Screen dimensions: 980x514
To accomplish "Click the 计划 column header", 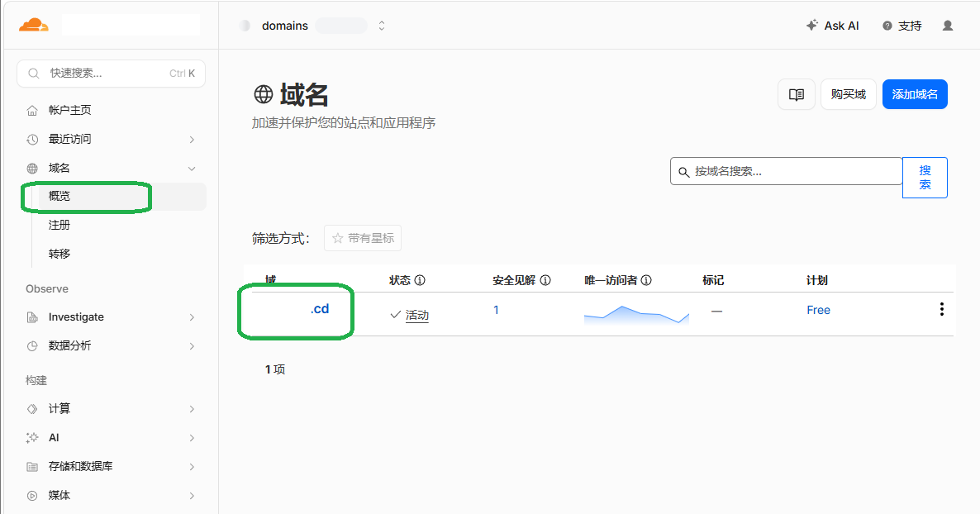I will (817, 280).
